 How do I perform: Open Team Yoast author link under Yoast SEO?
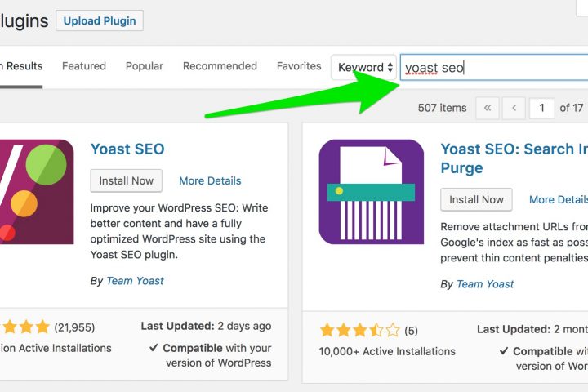(135, 281)
